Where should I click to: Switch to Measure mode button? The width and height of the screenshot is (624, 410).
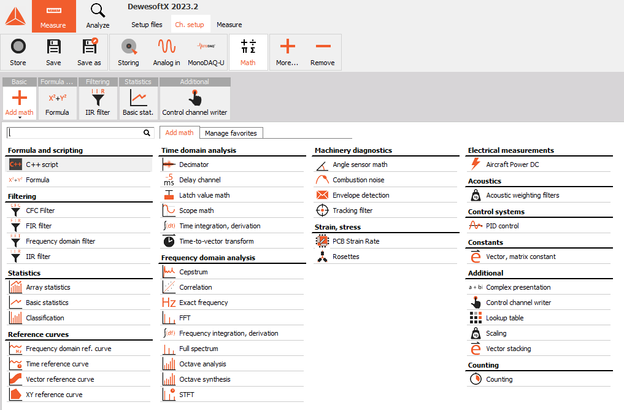(x=54, y=16)
